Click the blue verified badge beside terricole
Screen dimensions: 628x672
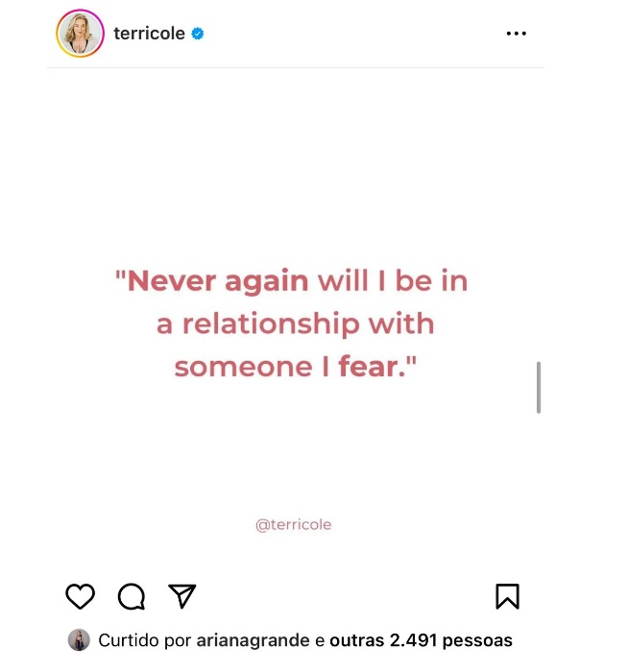198,34
